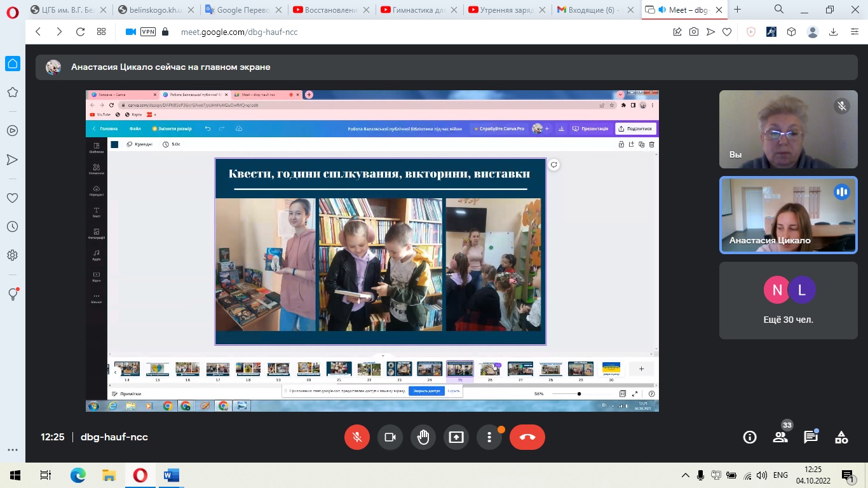Open more options three-dot menu

point(489,437)
